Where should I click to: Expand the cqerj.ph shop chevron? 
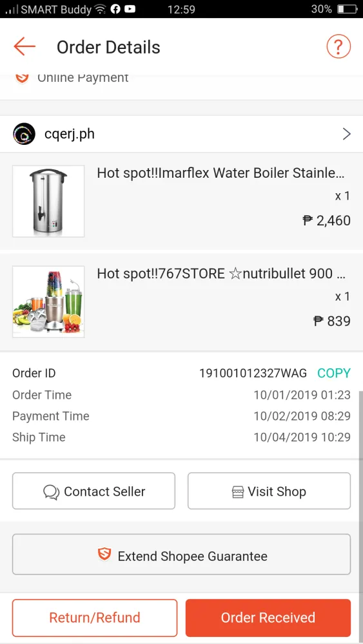click(x=346, y=134)
